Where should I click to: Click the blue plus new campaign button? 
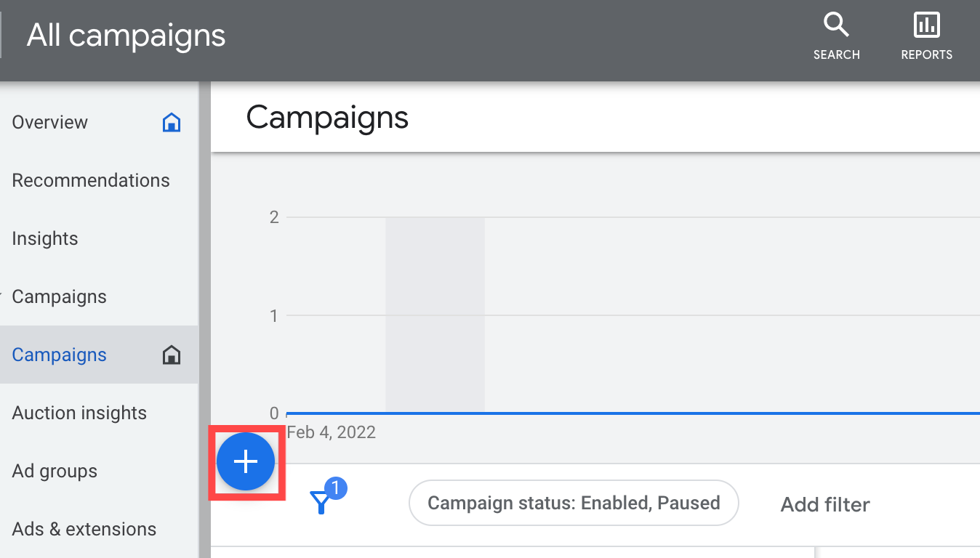pyautogui.click(x=246, y=462)
